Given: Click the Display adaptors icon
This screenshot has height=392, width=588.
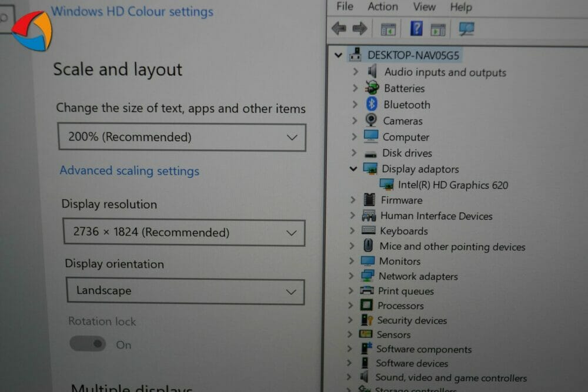Looking at the screenshot, I should coord(370,169).
